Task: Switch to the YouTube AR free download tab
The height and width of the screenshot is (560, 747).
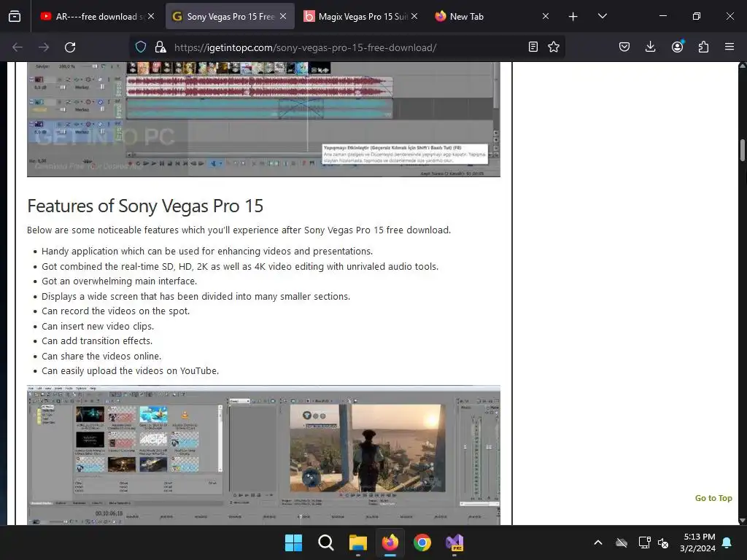Action: point(98,16)
